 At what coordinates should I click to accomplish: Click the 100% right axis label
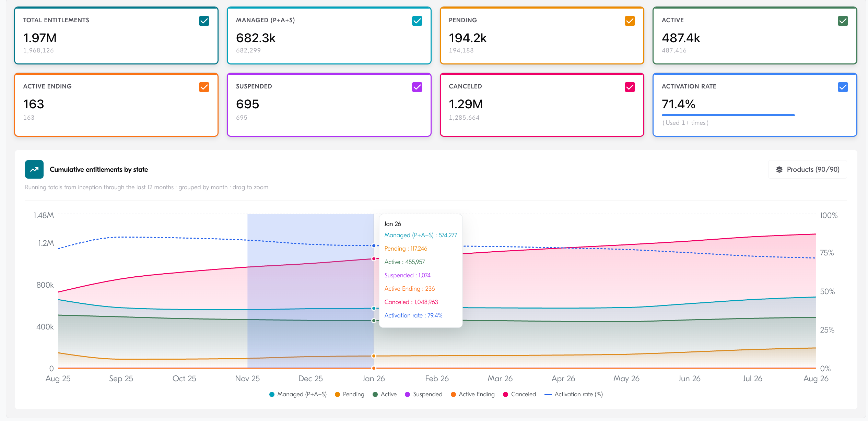[x=829, y=215]
